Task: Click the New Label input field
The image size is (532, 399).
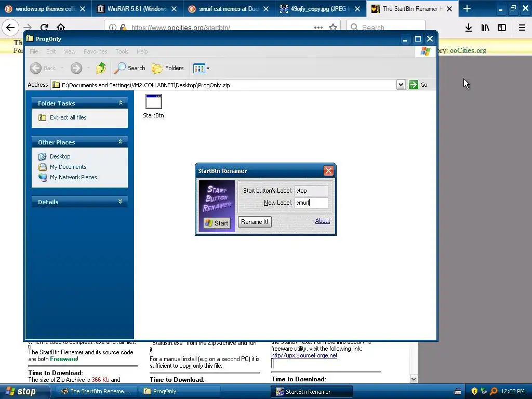Action: pos(311,203)
